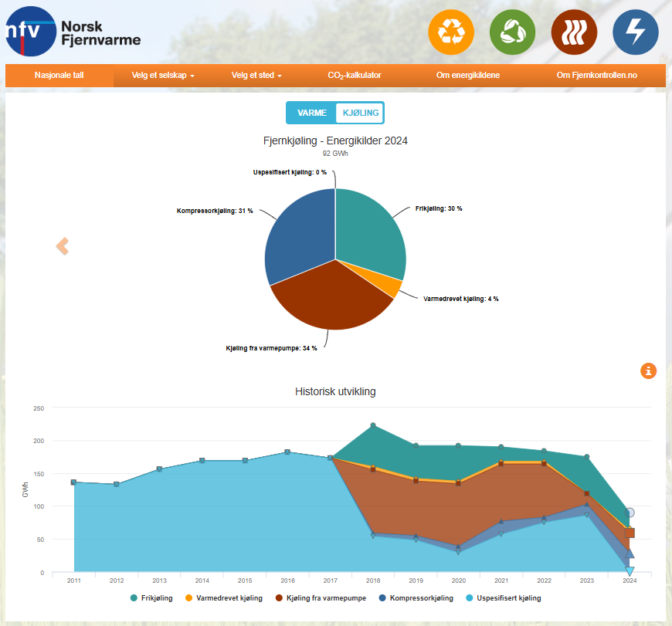Viewport: 672px width, 626px height.
Task: Open the CO2-kalkulator menu item
Action: click(355, 76)
